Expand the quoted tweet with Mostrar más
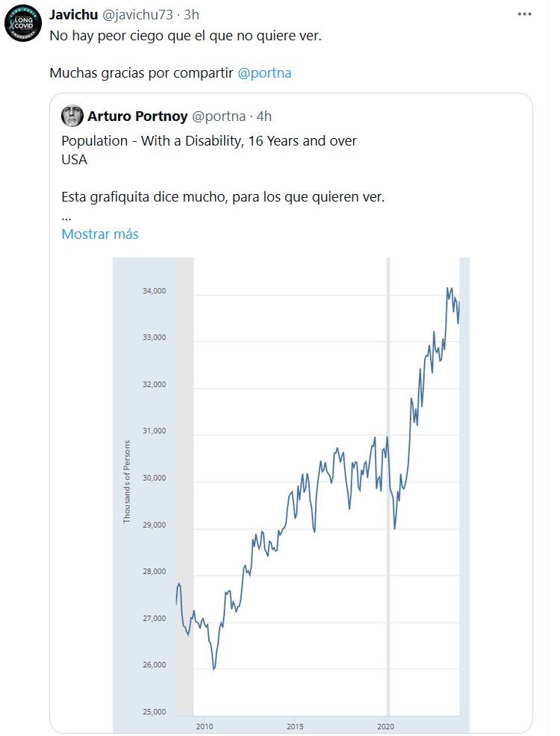Image resolution: width=560 pixels, height=736 pixels. (100, 234)
